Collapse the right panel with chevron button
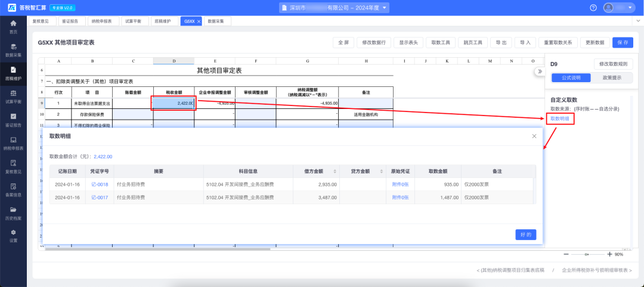 [540, 71]
